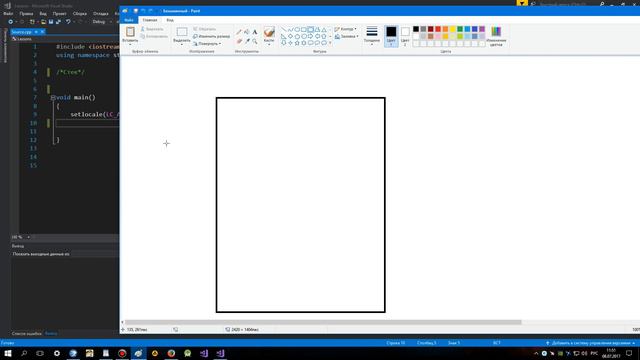640x360 pixels.
Task: Click the horizontal scrollbar in Paint
Action: [x=323, y=322]
